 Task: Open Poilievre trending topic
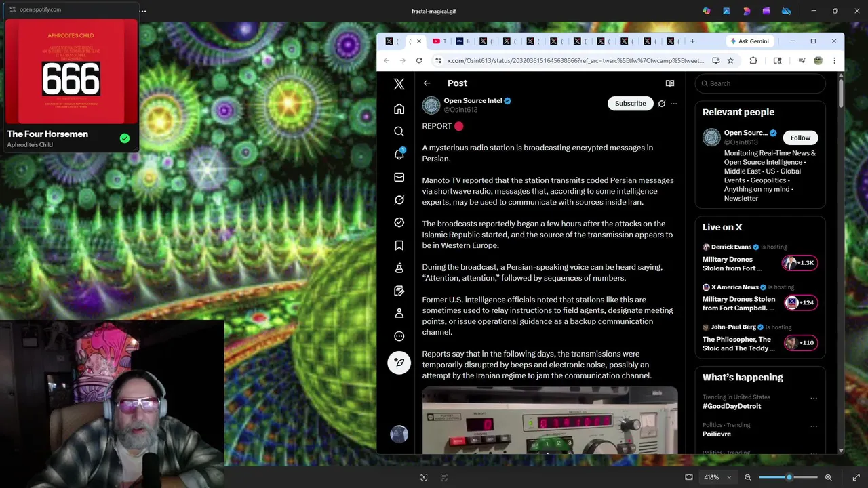[x=717, y=434]
